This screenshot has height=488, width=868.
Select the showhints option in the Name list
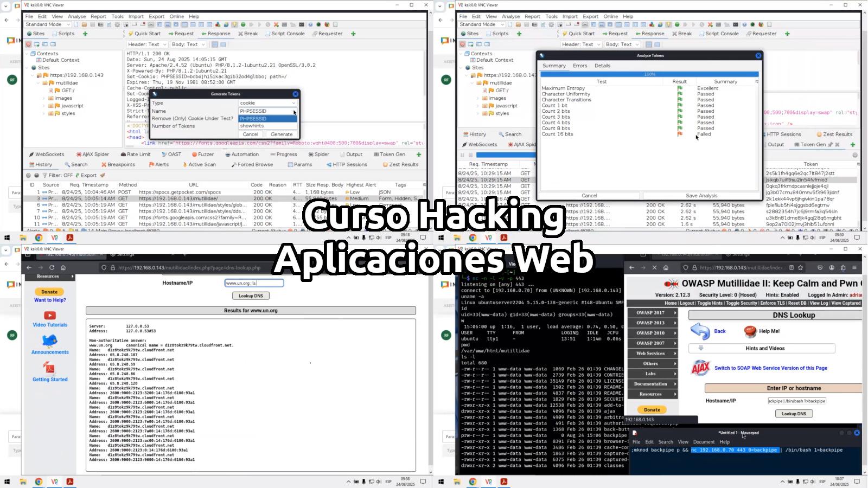(268, 126)
